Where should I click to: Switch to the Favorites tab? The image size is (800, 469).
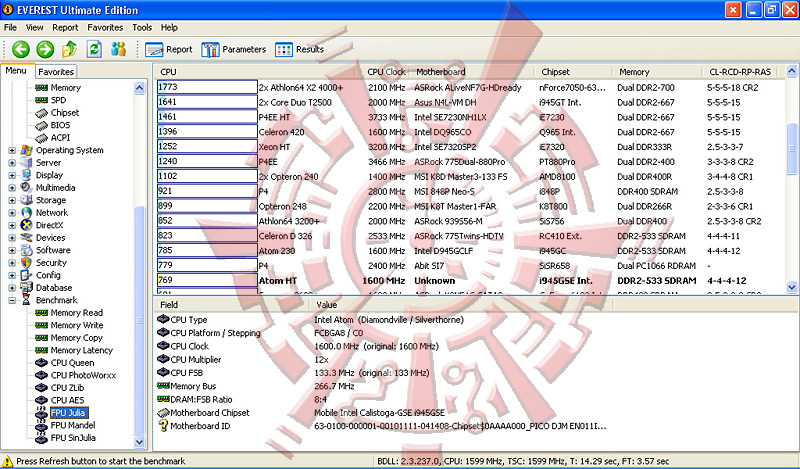[56, 72]
